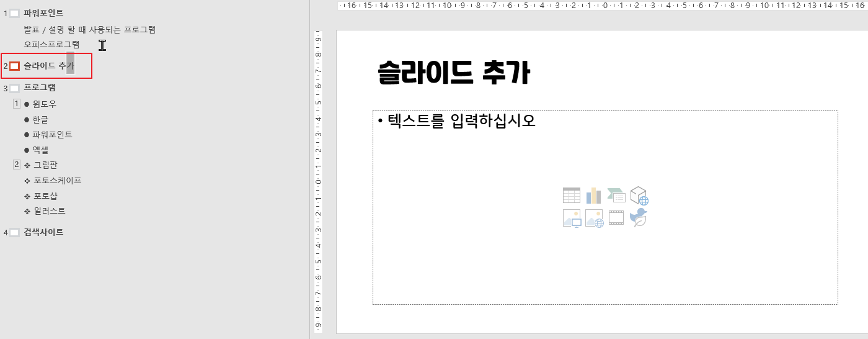Screen dimensions: 868x339
Task: Click the 일러스트 bullet item
Action: [x=50, y=211]
